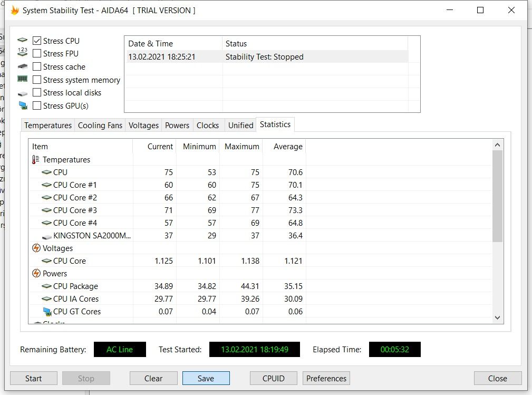Click the CPU Core voltage maximum 1.138
The width and height of the screenshot is (532, 395).
point(250,261)
